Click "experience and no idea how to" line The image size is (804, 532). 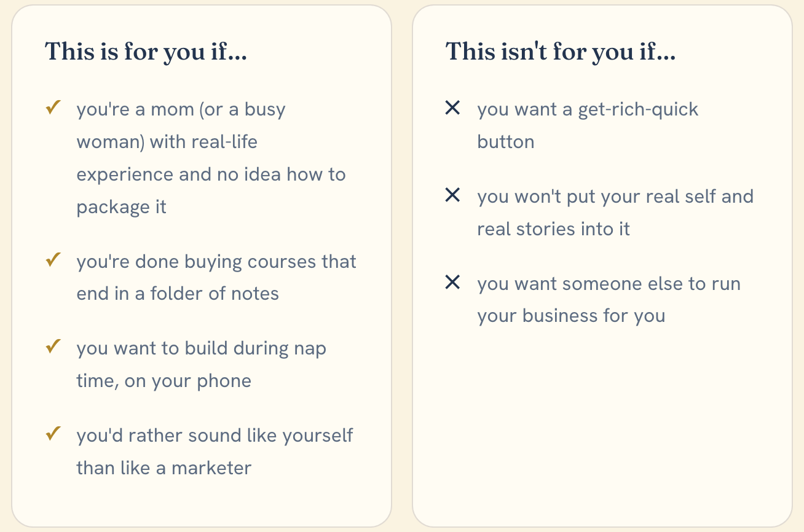click(x=211, y=175)
